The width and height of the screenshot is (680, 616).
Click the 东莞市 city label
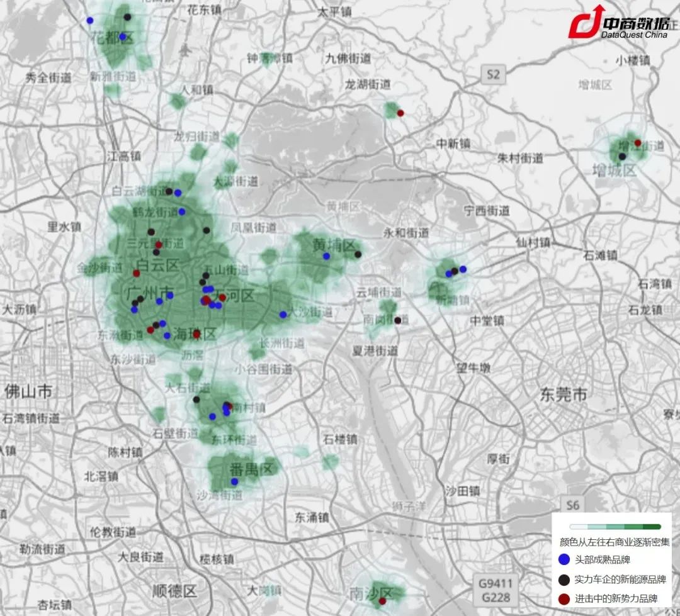(564, 395)
